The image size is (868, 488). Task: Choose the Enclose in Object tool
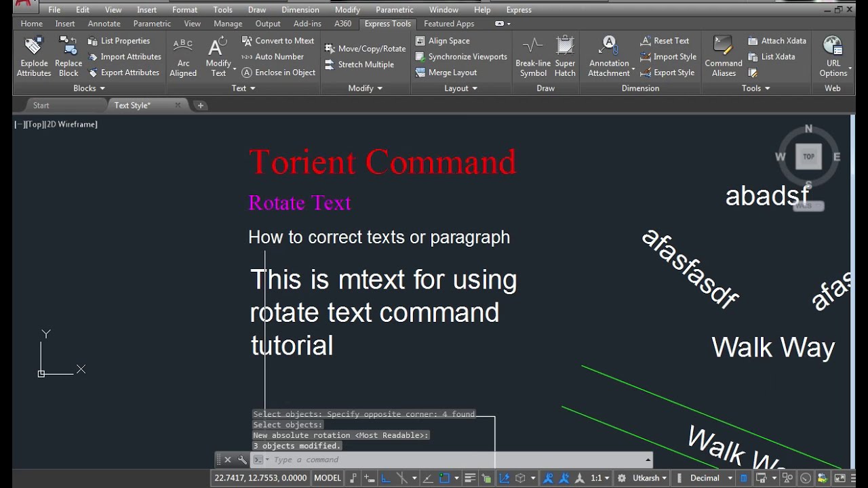pyautogui.click(x=278, y=73)
